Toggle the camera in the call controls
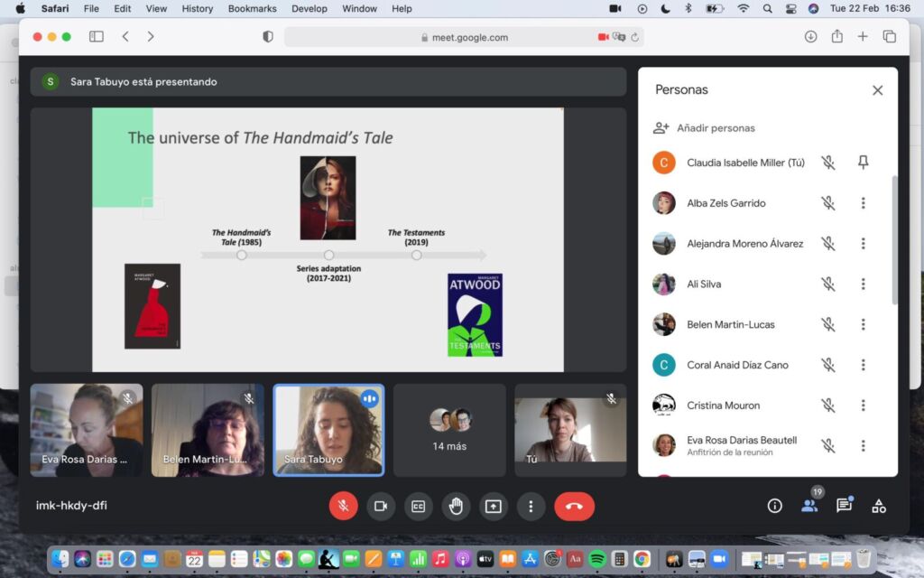 click(x=381, y=506)
